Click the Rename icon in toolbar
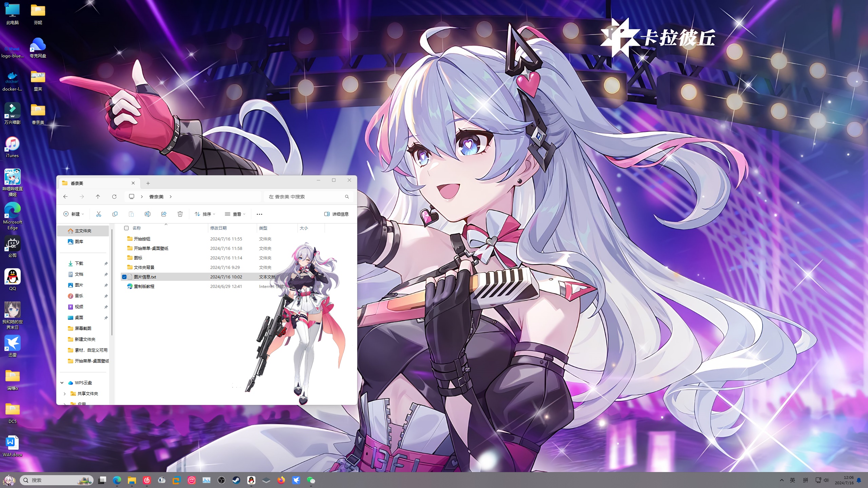 pos(148,214)
